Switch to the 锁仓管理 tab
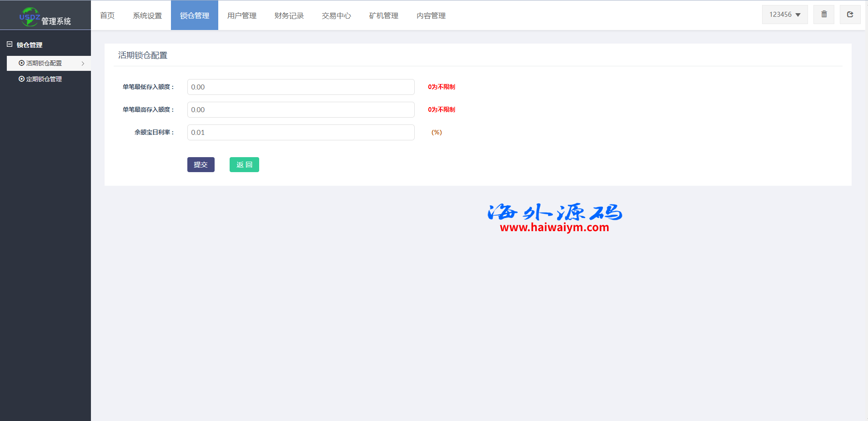This screenshot has height=421, width=868. coord(195,15)
